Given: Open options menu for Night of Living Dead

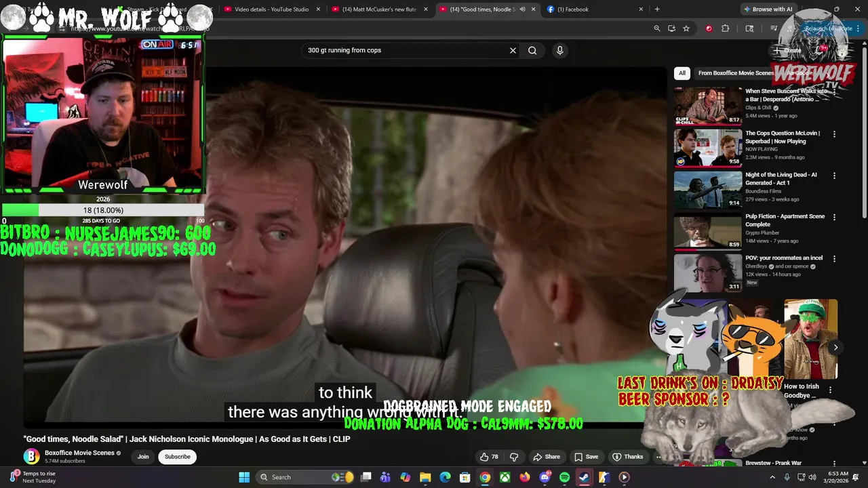Looking at the screenshot, I should pos(834,176).
